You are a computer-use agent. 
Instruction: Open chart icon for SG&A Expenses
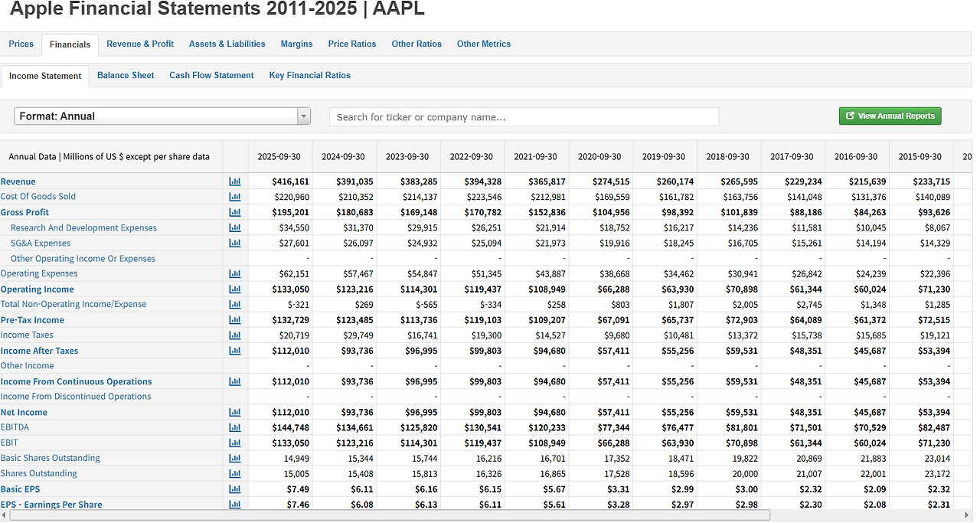pyautogui.click(x=235, y=243)
